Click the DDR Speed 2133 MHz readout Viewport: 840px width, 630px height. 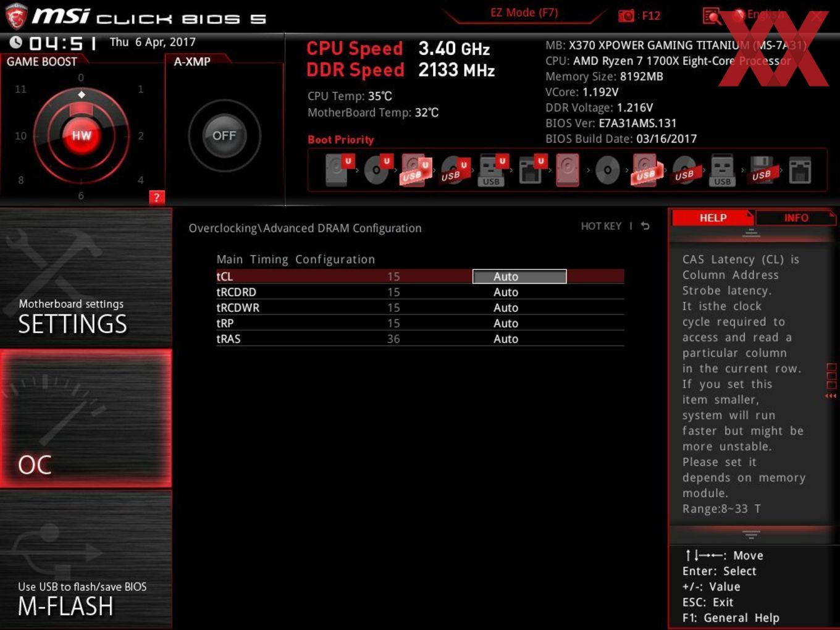click(x=401, y=70)
